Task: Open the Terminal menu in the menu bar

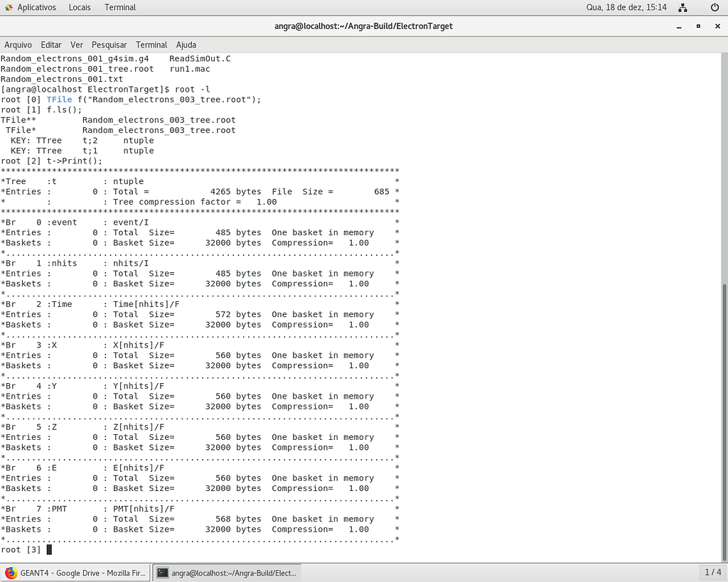Action: click(151, 44)
